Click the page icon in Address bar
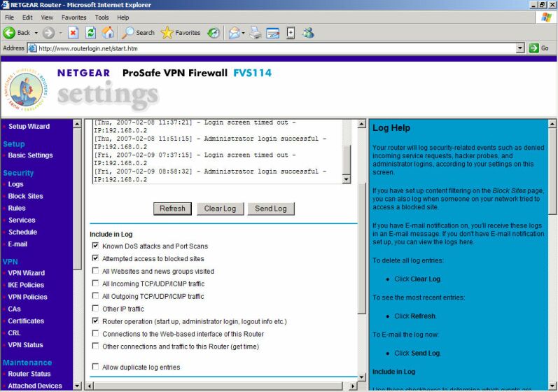The width and height of the screenshot is (558, 392). click(x=32, y=48)
